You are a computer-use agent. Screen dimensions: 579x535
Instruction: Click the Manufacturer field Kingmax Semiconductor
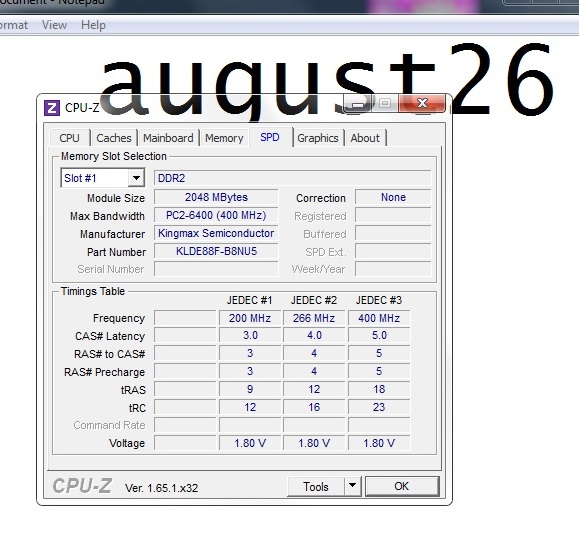pyautogui.click(x=216, y=233)
